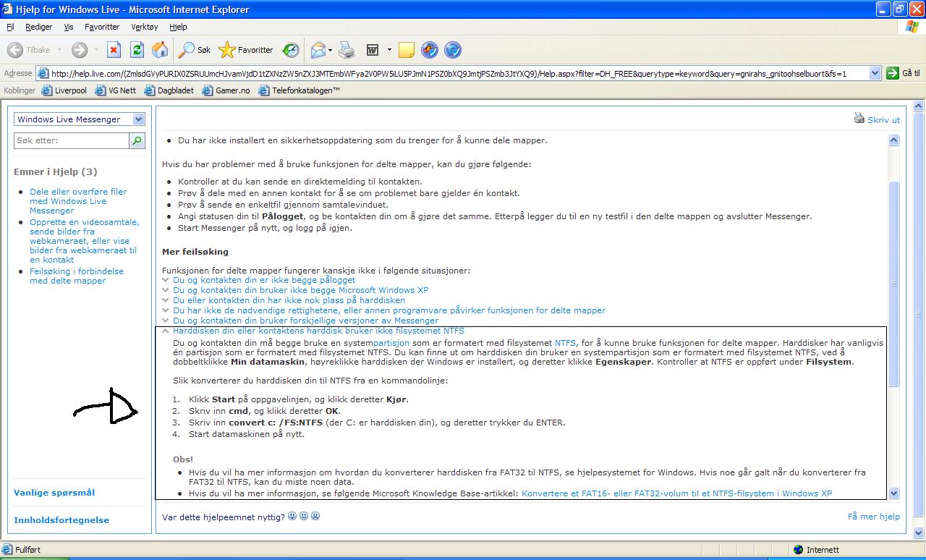Image resolution: width=926 pixels, height=560 pixels.
Task: Open the Favoritter star toolbar button
Action: (246, 50)
